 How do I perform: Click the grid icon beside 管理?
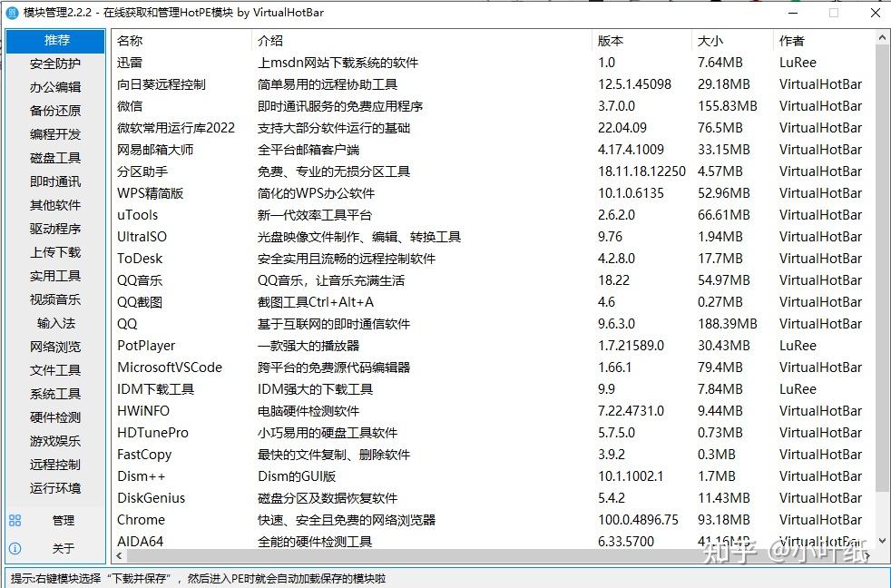click(15, 520)
